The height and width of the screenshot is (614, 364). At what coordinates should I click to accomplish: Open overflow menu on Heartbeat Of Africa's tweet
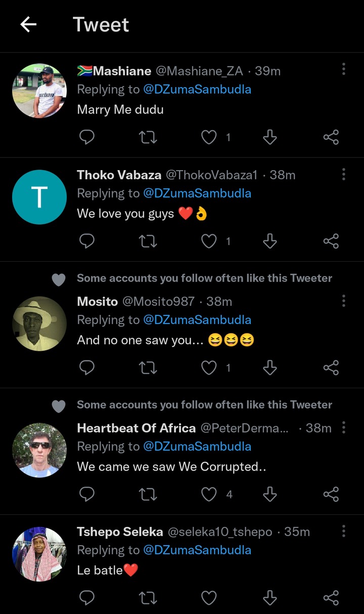tap(344, 428)
